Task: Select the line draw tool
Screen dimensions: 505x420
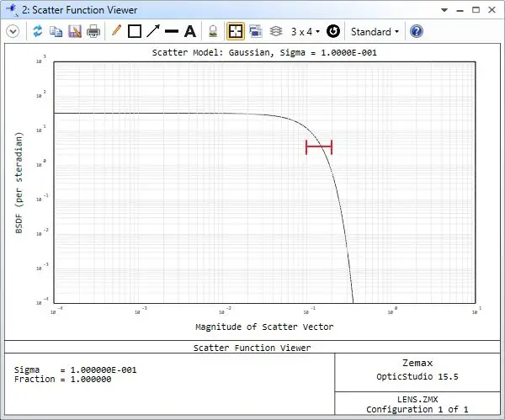Action: click(x=172, y=31)
